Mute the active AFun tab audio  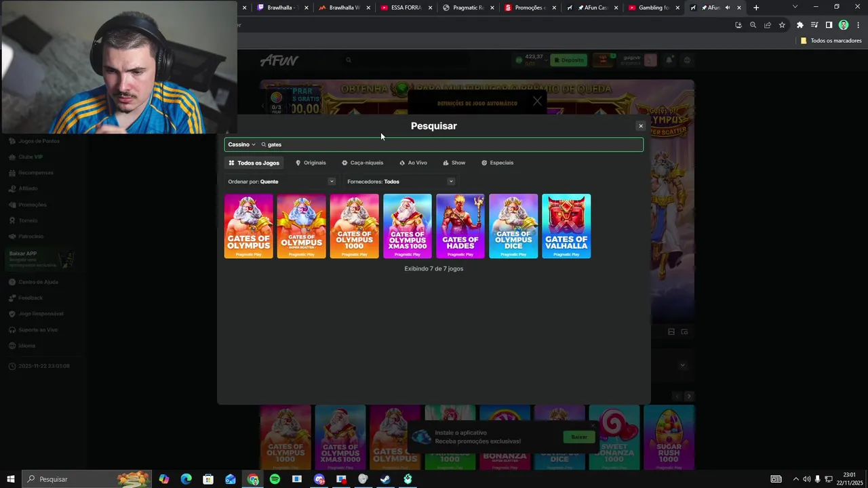point(727,7)
